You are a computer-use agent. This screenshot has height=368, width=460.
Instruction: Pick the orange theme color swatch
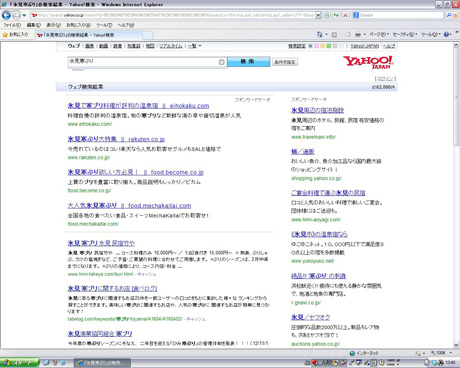[x=322, y=46]
